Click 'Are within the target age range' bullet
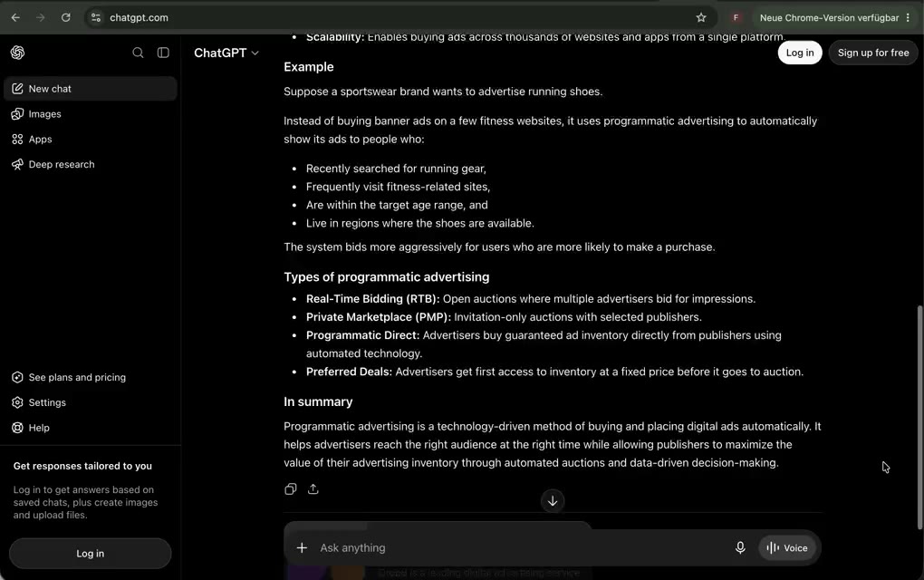The image size is (924, 580). [397, 205]
